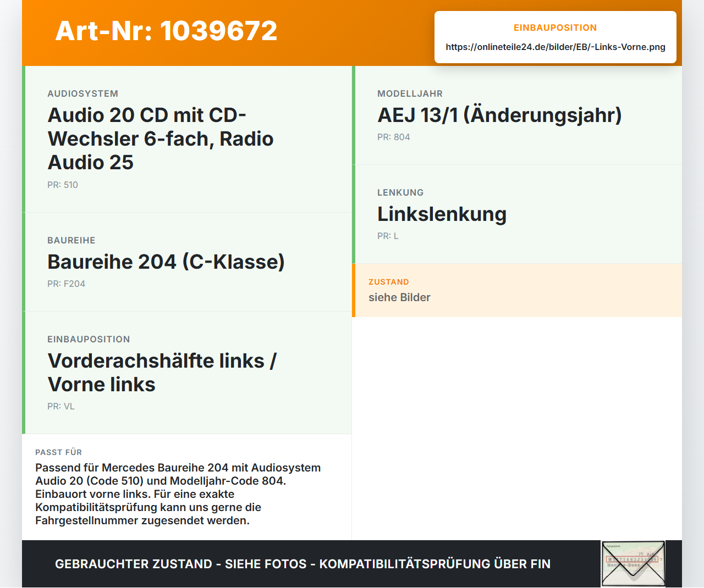Click the GEBRAUCHTER ZUSTAND footer banner text

302,564
